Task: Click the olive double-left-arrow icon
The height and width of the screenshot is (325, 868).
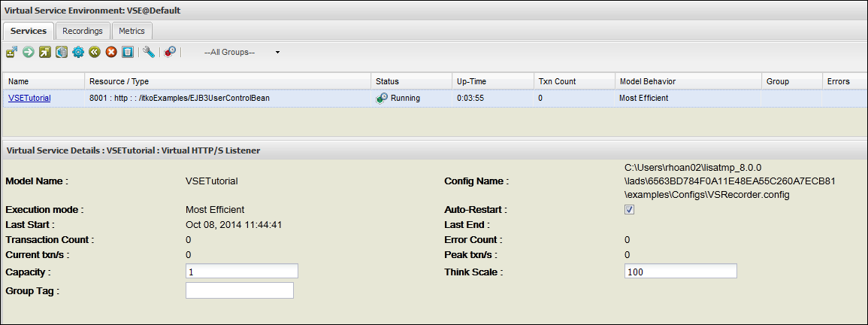Action: pyautogui.click(x=95, y=52)
